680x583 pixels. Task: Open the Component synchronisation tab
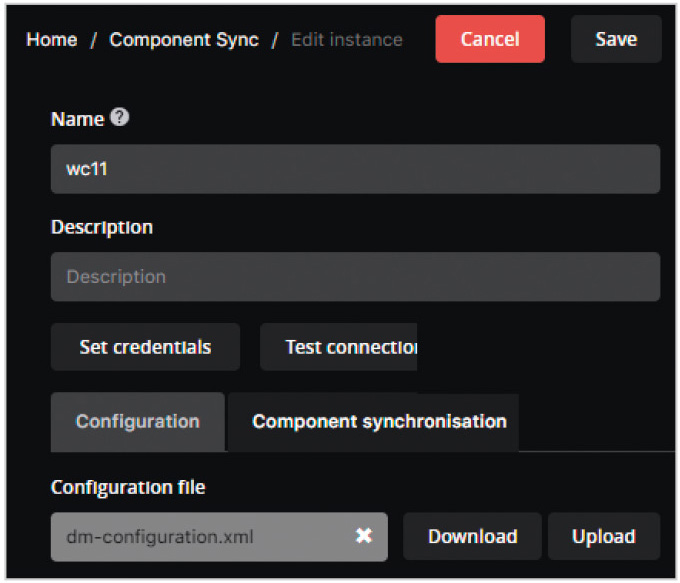click(x=379, y=422)
